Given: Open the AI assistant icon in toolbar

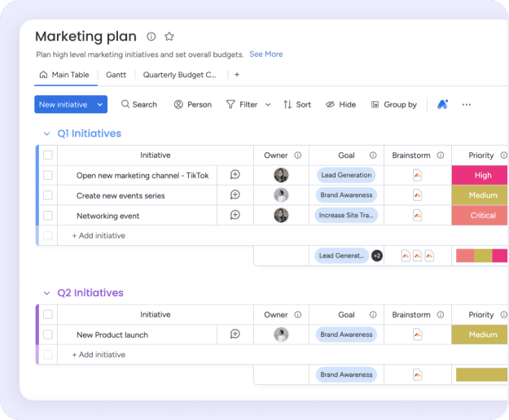Looking at the screenshot, I should point(442,104).
